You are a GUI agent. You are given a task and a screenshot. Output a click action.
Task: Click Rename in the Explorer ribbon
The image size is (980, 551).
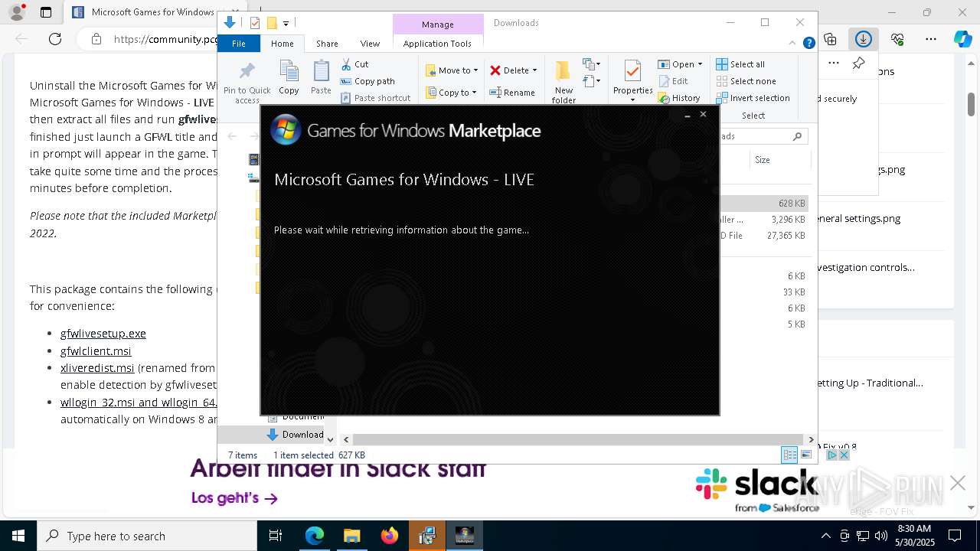512,93
